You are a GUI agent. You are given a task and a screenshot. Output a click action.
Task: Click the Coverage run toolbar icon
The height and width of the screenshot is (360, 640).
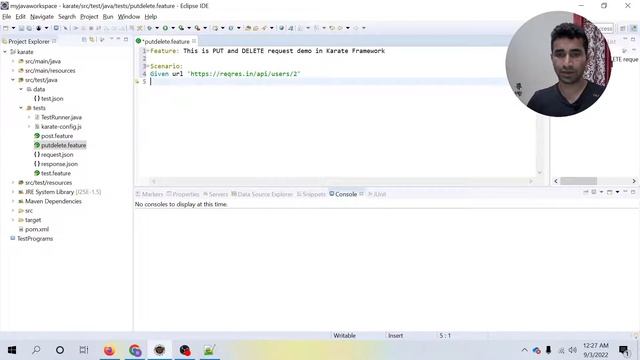[x=181, y=28]
